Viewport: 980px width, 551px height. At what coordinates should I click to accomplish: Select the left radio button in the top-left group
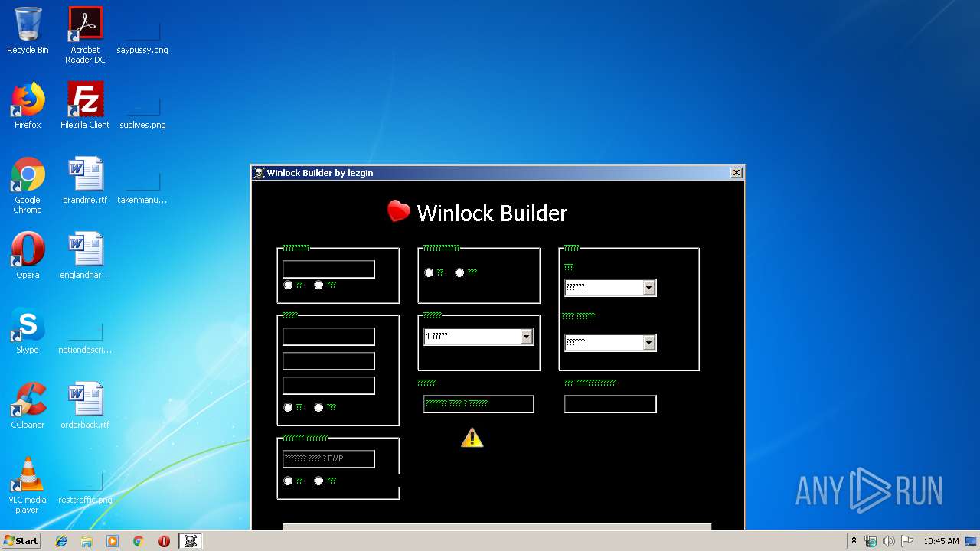(x=288, y=285)
